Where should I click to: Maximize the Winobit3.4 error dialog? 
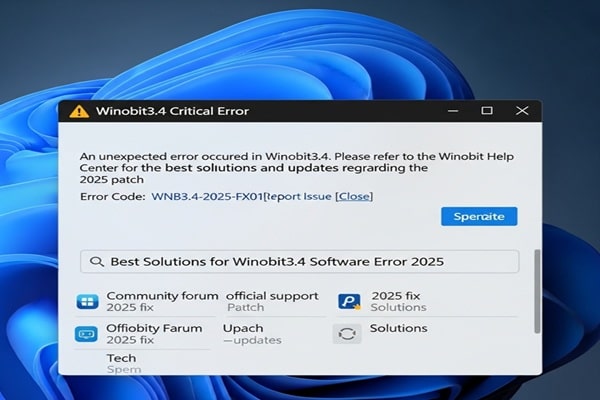486,110
